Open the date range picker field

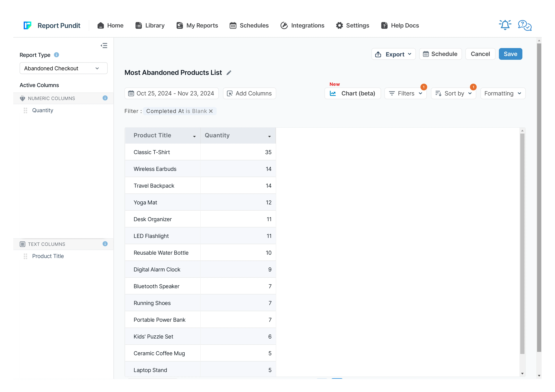[171, 93]
